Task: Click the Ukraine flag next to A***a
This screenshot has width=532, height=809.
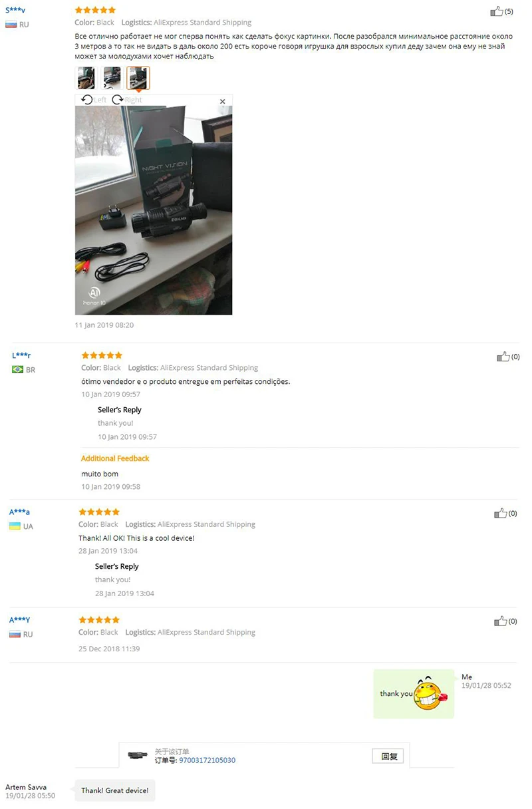Action: pyautogui.click(x=15, y=526)
